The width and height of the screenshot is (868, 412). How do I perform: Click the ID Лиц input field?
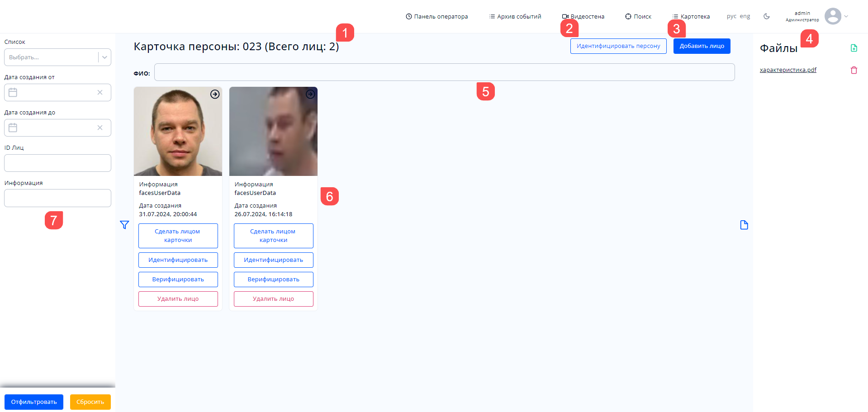[57, 163]
